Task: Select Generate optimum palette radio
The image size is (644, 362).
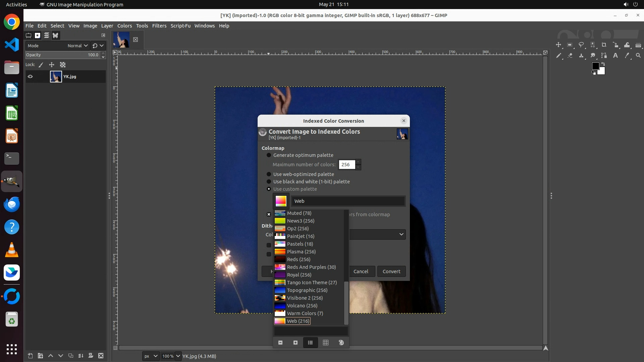Action: [269, 155]
